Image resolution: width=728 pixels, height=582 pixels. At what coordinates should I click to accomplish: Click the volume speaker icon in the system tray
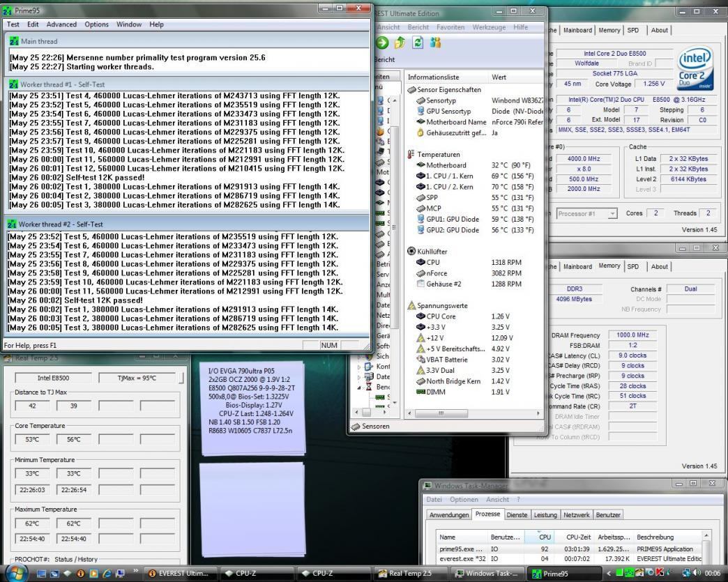(x=697, y=573)
